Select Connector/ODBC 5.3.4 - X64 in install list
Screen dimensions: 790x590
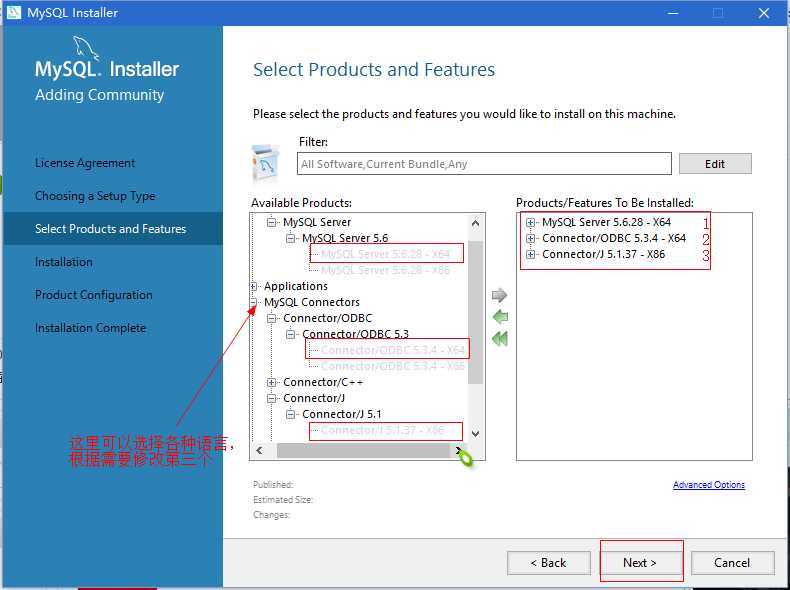[x=614, y=238]
